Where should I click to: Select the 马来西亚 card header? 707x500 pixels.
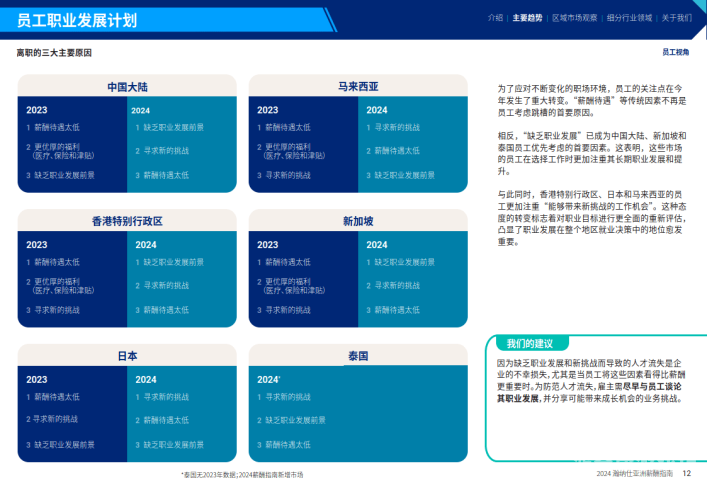[x=358, y=86]
